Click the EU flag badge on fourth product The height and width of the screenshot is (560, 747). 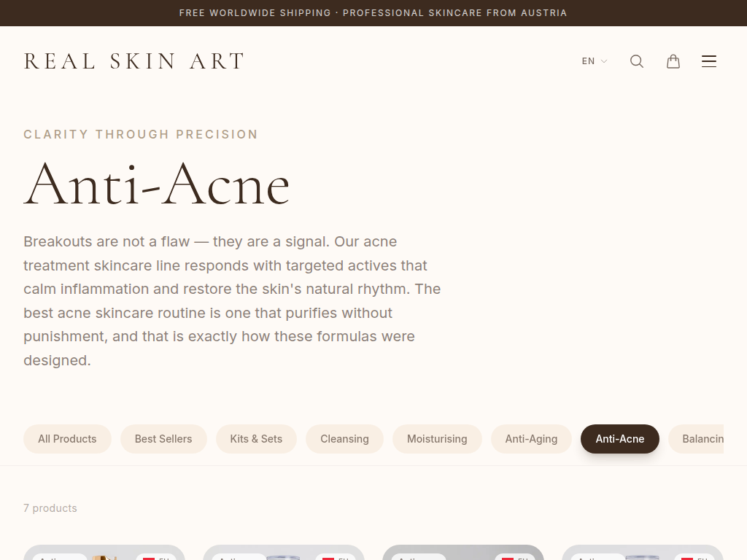pos(694,557)
